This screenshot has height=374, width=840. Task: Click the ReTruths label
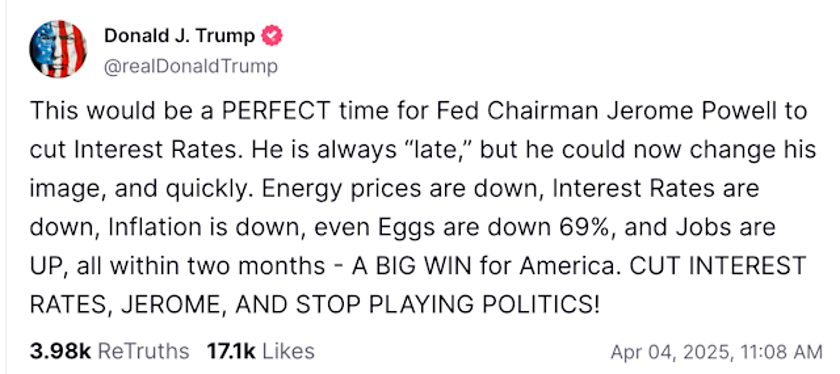pyautogui.click(x=144, y=351)
